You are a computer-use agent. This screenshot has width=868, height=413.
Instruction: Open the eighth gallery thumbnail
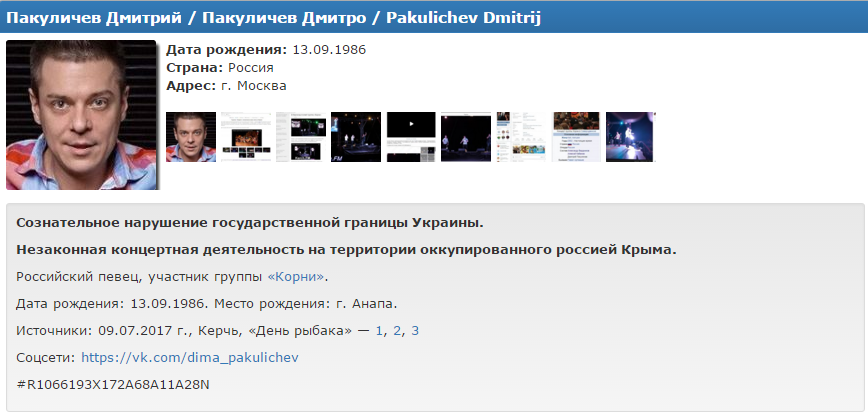coord(576,137)
